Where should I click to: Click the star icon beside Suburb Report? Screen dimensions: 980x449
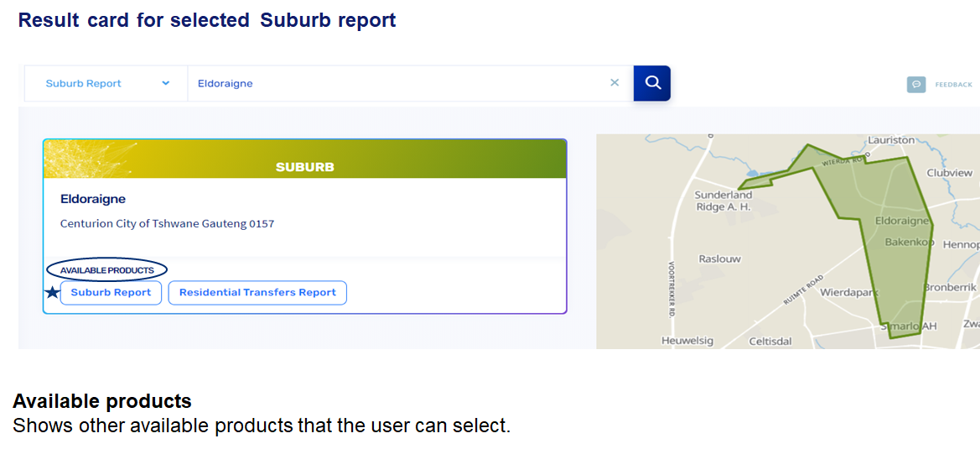tap(52, 292)
